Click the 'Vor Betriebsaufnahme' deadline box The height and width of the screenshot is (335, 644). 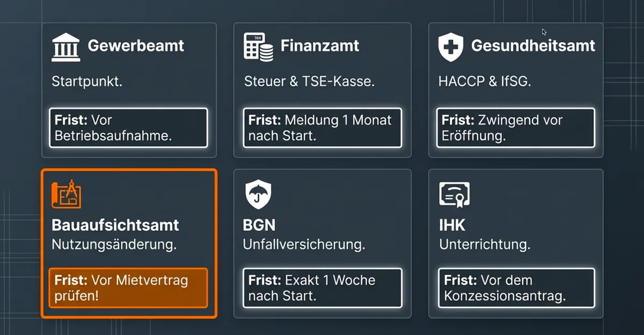point(128,128)
